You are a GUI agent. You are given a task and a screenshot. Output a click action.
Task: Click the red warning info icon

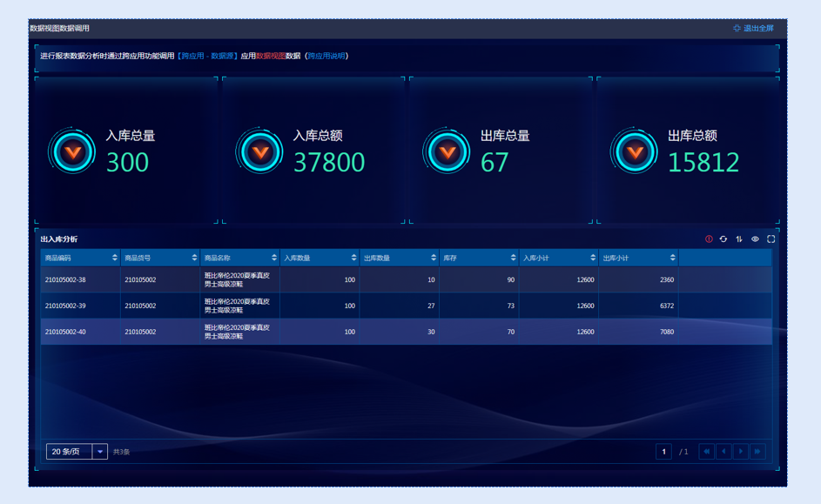click(709, 239)
